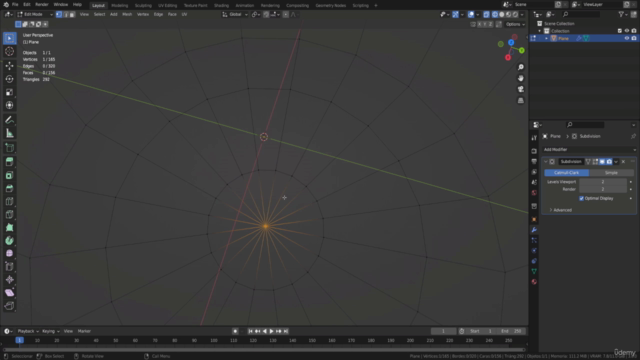
Task: Select the Transform tool
Action: click(x=9, y=105)
